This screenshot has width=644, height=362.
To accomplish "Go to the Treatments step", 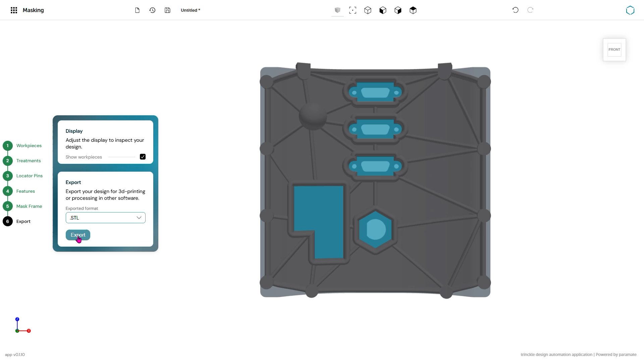I will 29,161.
